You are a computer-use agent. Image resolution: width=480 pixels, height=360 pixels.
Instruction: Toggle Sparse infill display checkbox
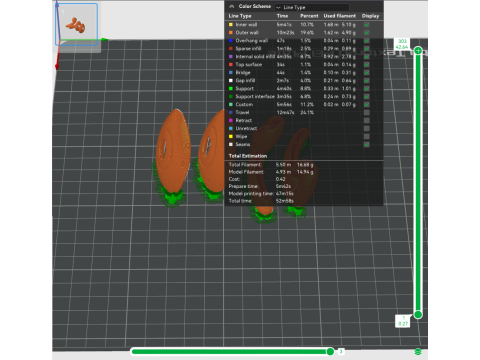pyautogui.click(x=367, y=49)
